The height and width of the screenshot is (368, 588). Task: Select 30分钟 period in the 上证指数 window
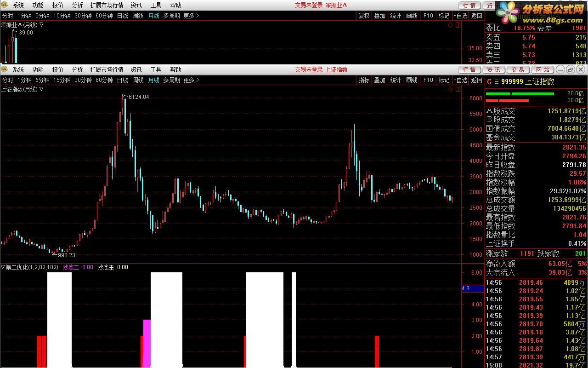click(83, 80)
